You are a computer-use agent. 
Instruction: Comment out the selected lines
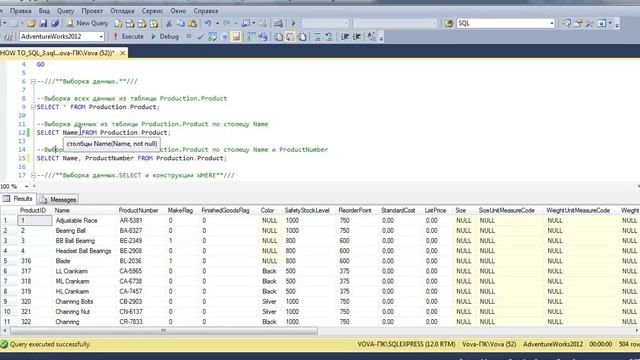tap(317, 37)
